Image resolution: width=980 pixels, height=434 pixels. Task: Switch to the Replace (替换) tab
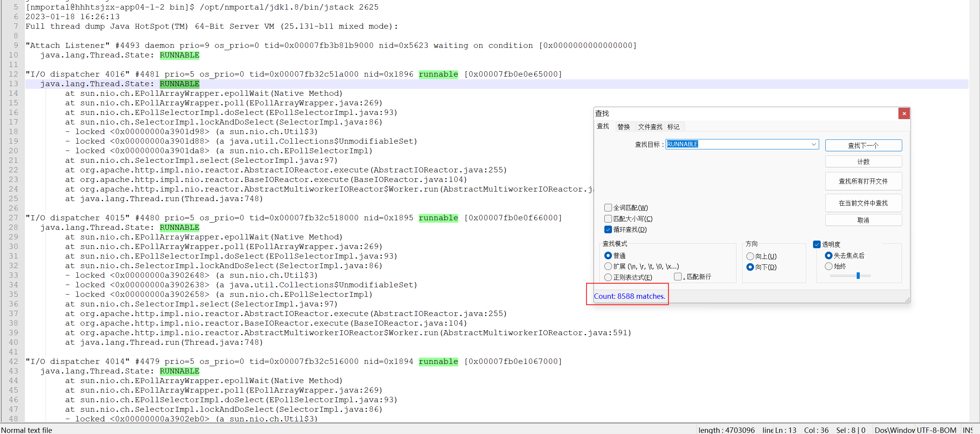tap(623, 127)
